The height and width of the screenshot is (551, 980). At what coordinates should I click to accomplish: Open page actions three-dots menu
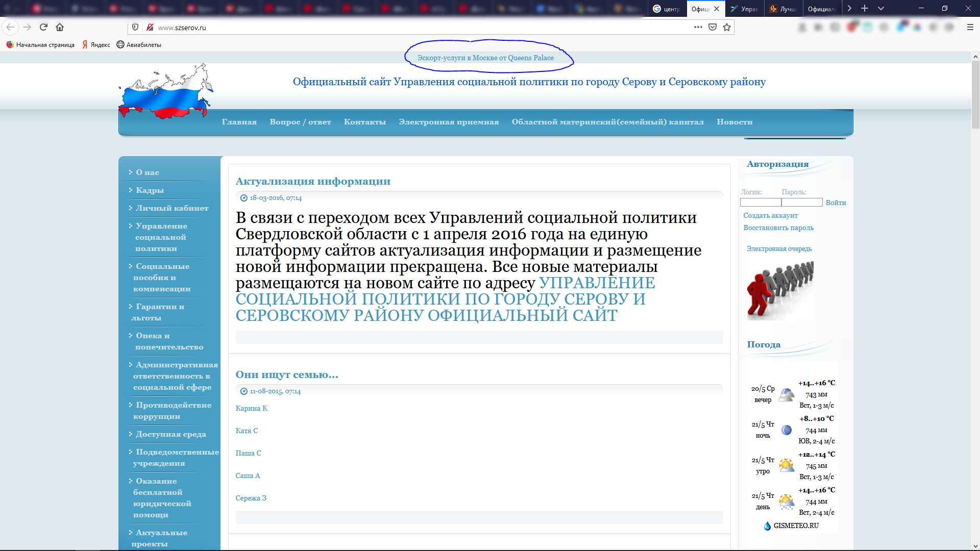pyautogui.click(x=698, y=27)
